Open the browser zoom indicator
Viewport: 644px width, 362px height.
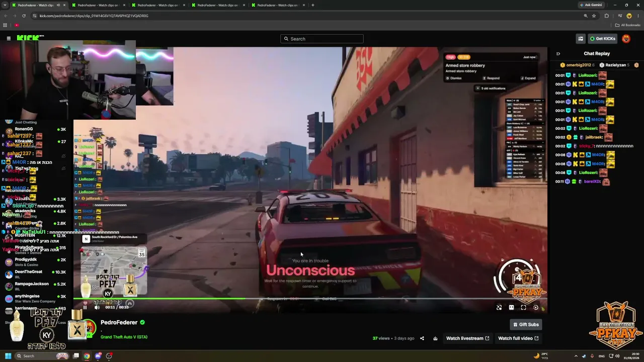[586, 16]
